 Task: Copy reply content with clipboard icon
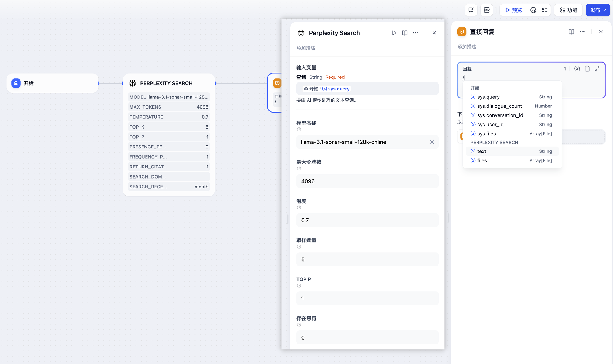click(x=587, y=69)
